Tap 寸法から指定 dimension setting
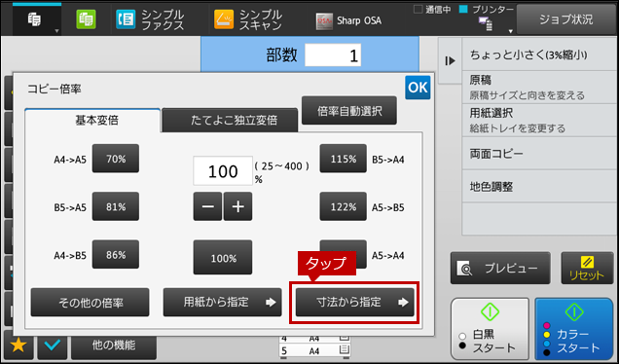This screenshot has width=619, height=364. [355, 303]
